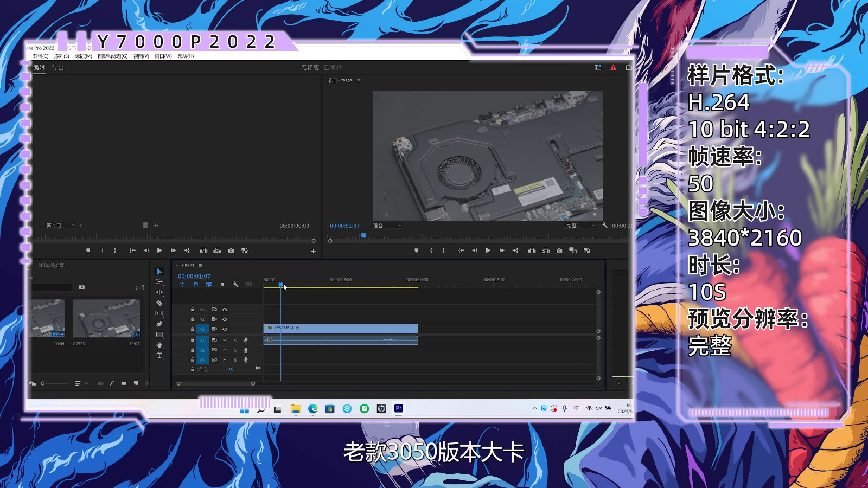868x488 pixels.
Task: Select the Hand tool
Action: 159,345
